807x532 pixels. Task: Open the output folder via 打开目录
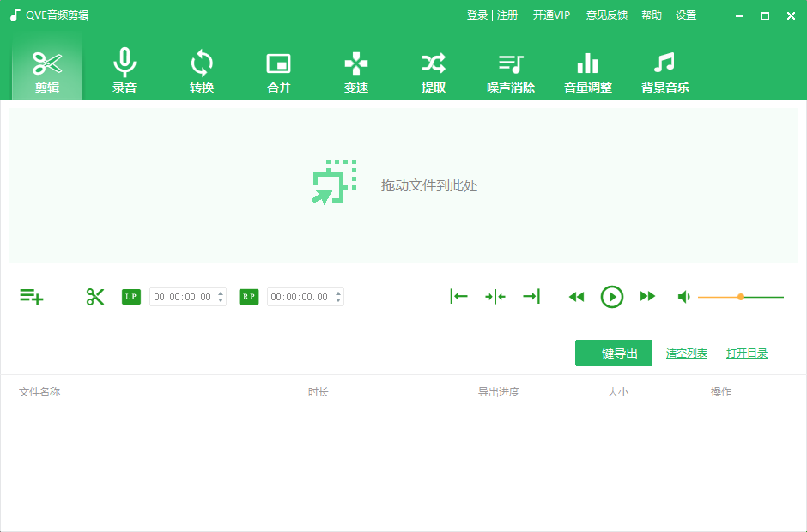coord(746,353)
